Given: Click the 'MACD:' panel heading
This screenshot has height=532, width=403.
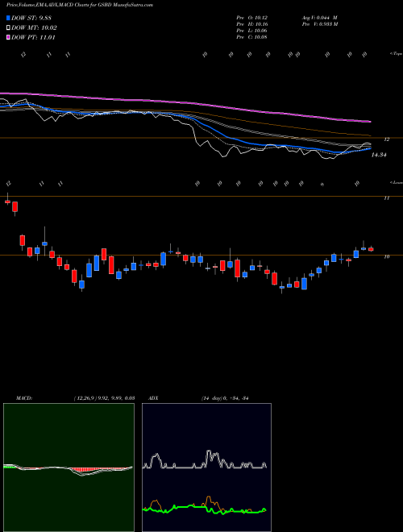Looking at the screenshot, I should point(24,398).
